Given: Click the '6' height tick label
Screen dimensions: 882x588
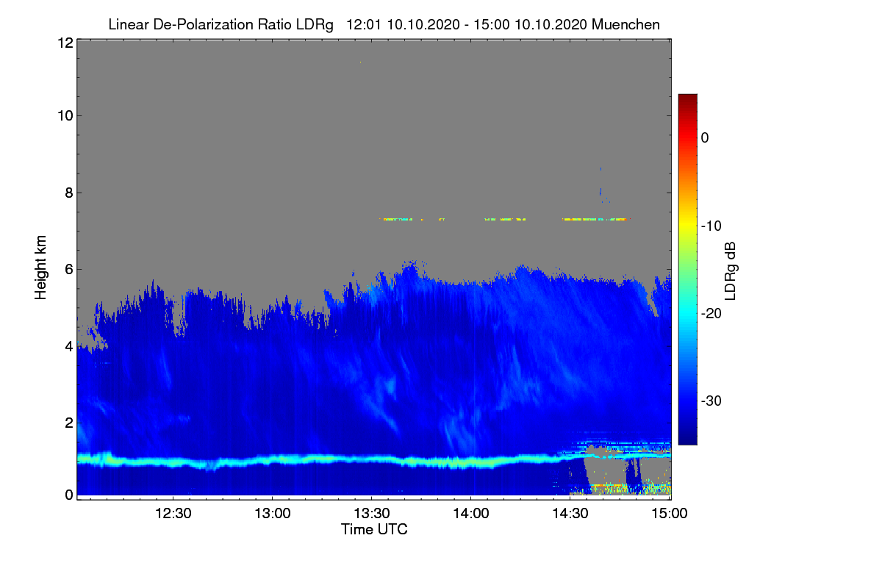Looking at the screenshot, I should pyautogui.click(x=68, y=269).
